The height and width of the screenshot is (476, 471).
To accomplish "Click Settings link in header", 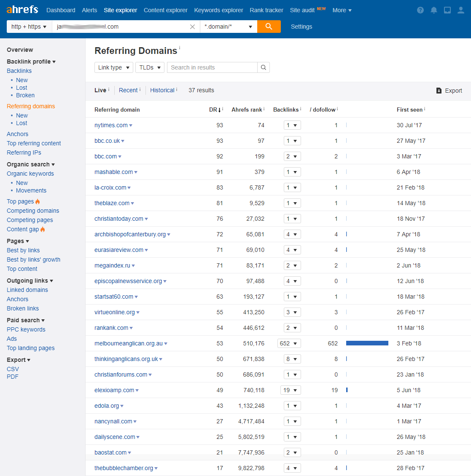I will pos(301,27).
